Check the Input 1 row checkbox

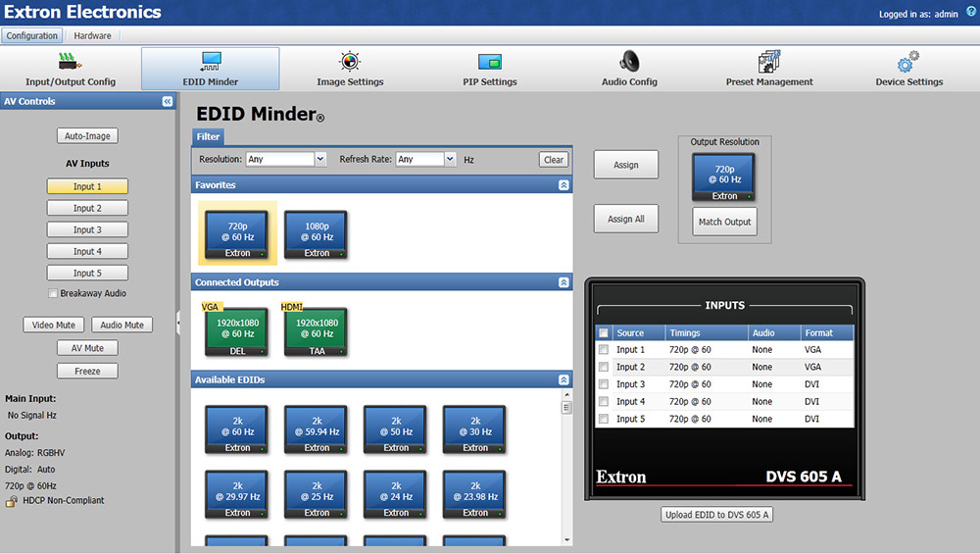(603, 349)
